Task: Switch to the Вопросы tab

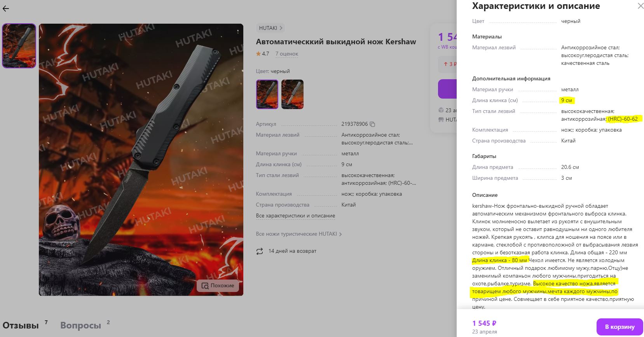Action: point(80,325)
